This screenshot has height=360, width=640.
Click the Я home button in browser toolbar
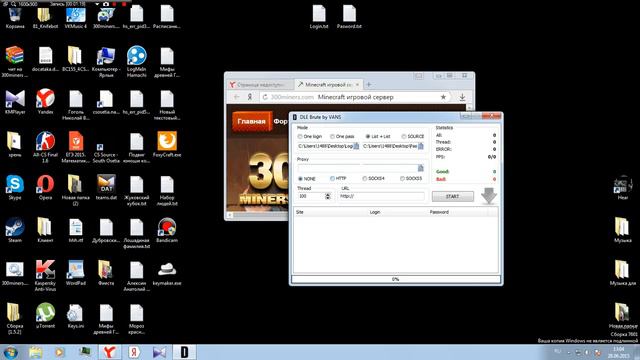point(250,97)
